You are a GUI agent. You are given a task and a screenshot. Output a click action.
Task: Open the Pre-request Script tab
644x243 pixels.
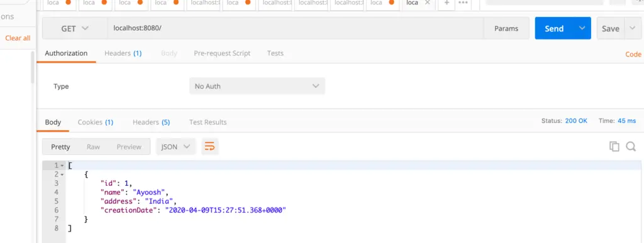click(222, 53)
